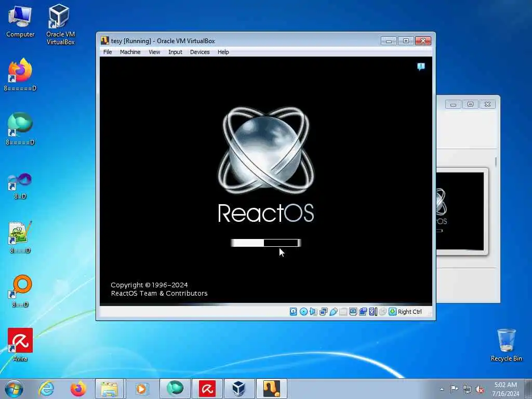Viewport: 532px width, 399px height.
Task: Close the background VirtualBox Manager window
Action: tap(487, 104)
